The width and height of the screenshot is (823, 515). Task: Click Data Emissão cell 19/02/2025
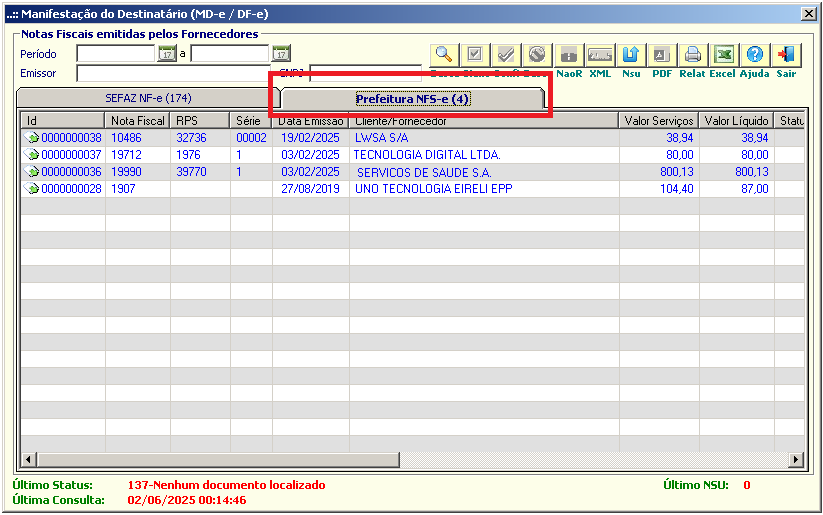[x=310, y=138]
